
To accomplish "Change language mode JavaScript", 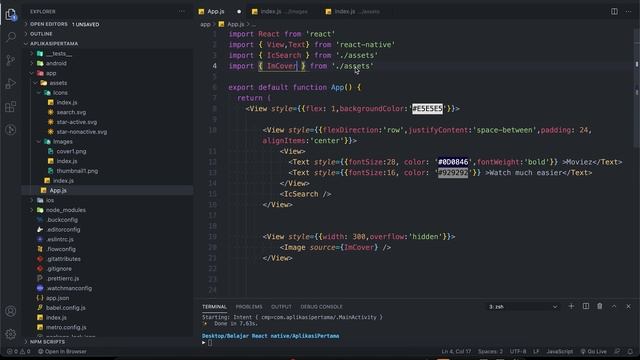I will pyautogui.click(x=559, y=351).
